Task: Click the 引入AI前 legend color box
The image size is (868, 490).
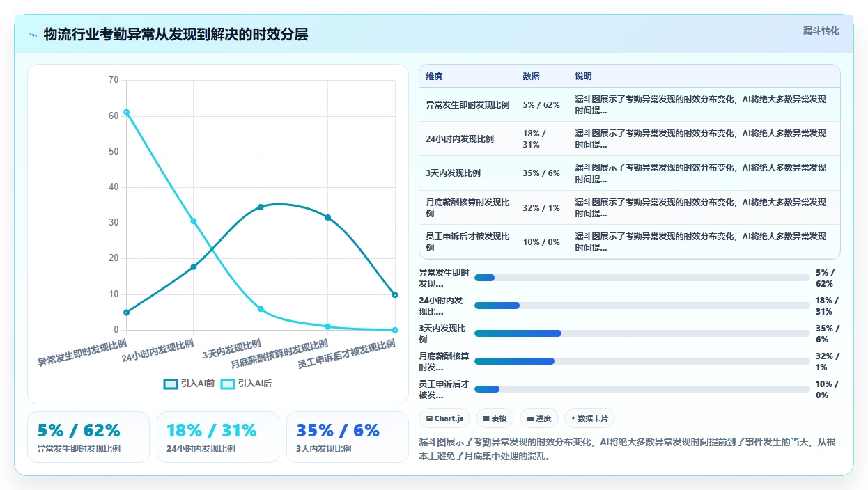Action: click(171, 384)
